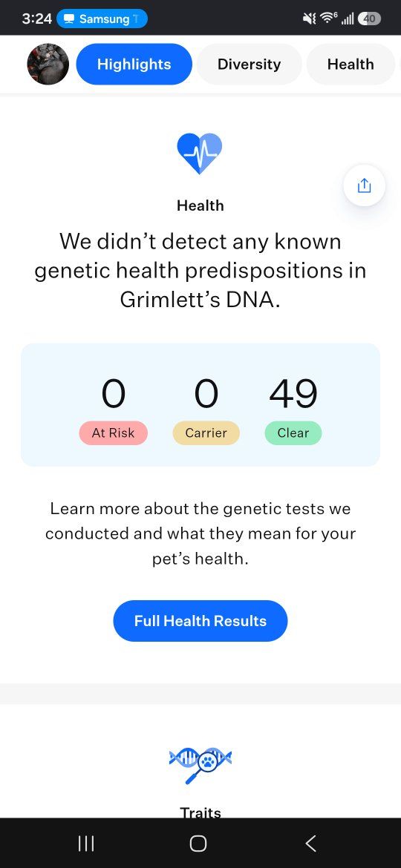Tap the blue heart health icon

(x=200, y=154)
